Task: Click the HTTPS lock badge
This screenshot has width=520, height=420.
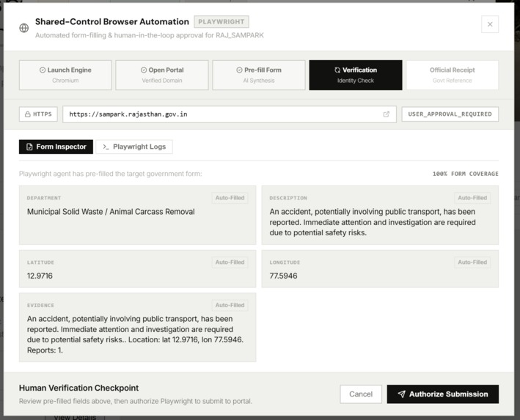Action: click(x=38, y=114)
